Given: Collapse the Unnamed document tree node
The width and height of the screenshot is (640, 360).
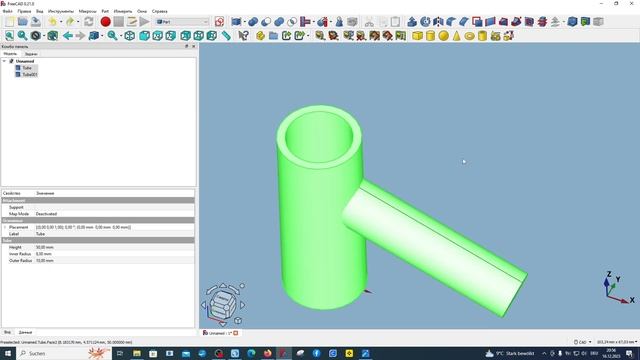Looking at the screenshot, I should tap(4, 61).
